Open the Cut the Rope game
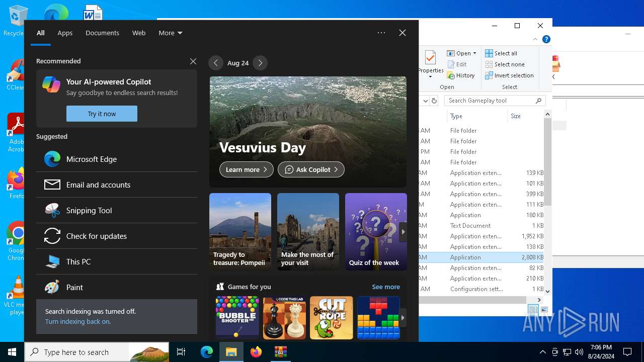 pos(332,318)
